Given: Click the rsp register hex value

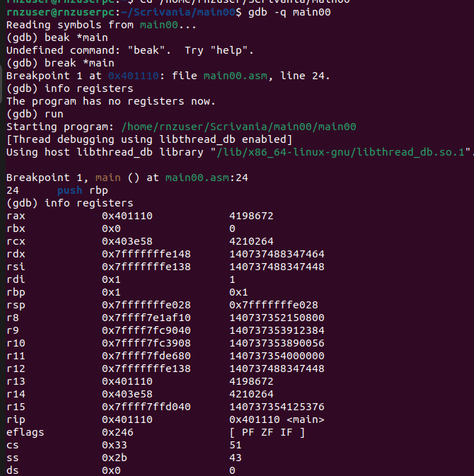Looking at the screenshot, I should [146, 305].
